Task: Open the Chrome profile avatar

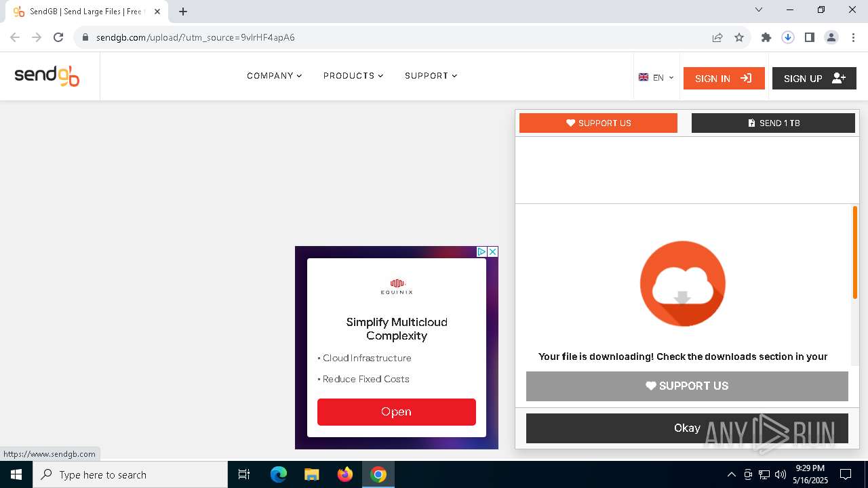Action: (831, 37)
